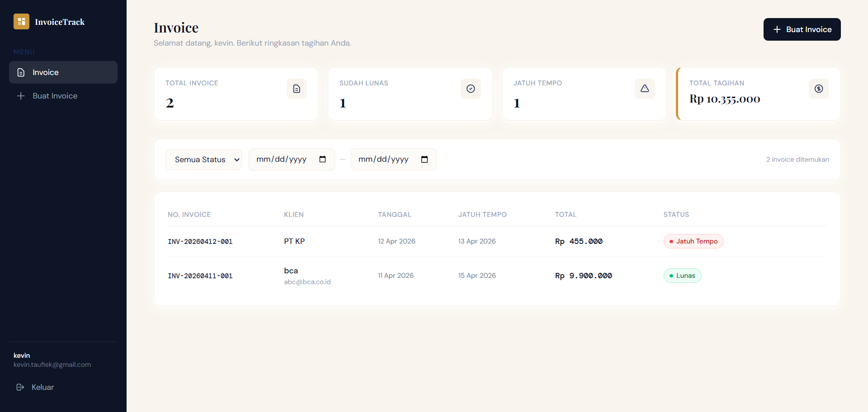Click the dollar coin icon in Total Tagihan card
The height and width of the screenshot is (412, 868).
[819, 89]
